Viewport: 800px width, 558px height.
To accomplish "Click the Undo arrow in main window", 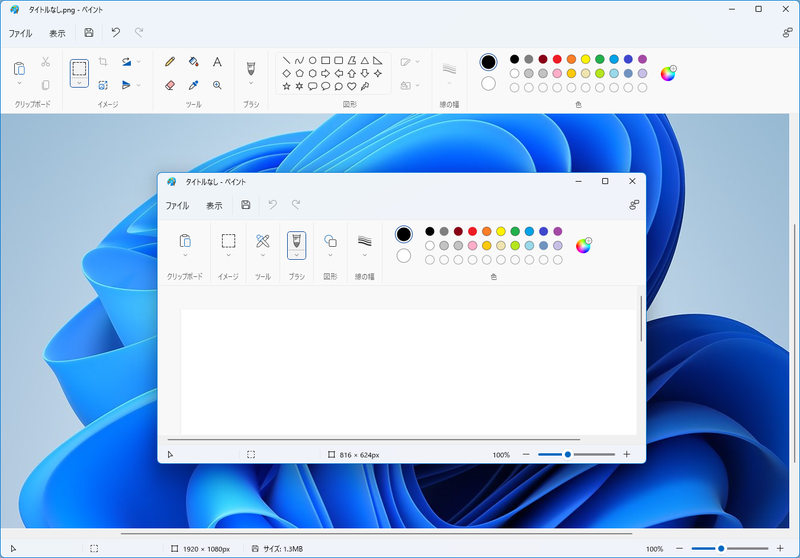I will coord(116,33).
